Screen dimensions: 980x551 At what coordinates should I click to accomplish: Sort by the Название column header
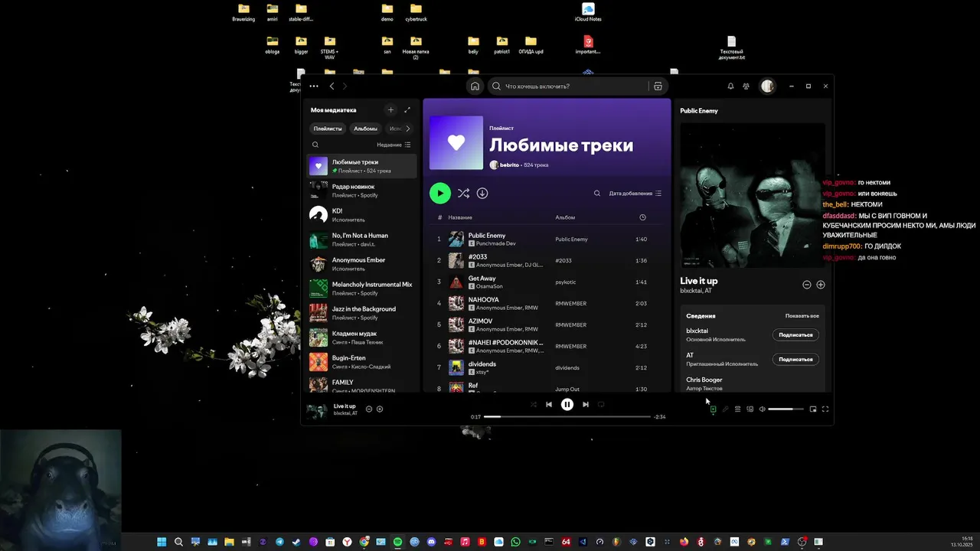(460, 218)
